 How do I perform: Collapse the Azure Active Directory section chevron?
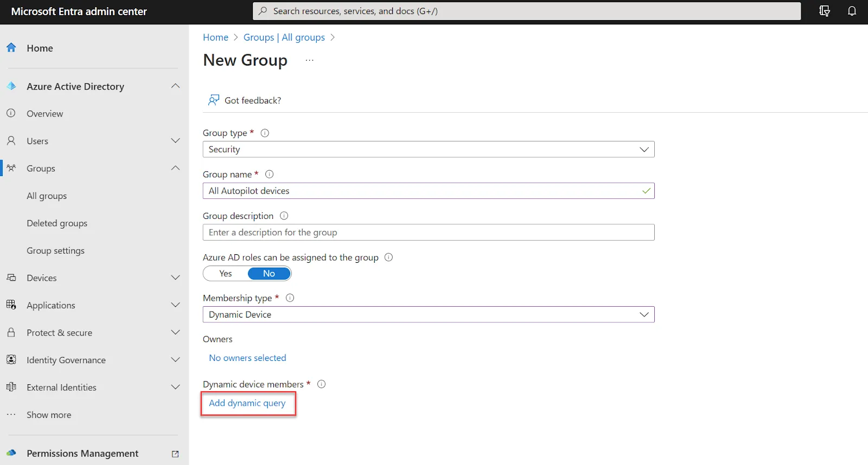[175, 86]
